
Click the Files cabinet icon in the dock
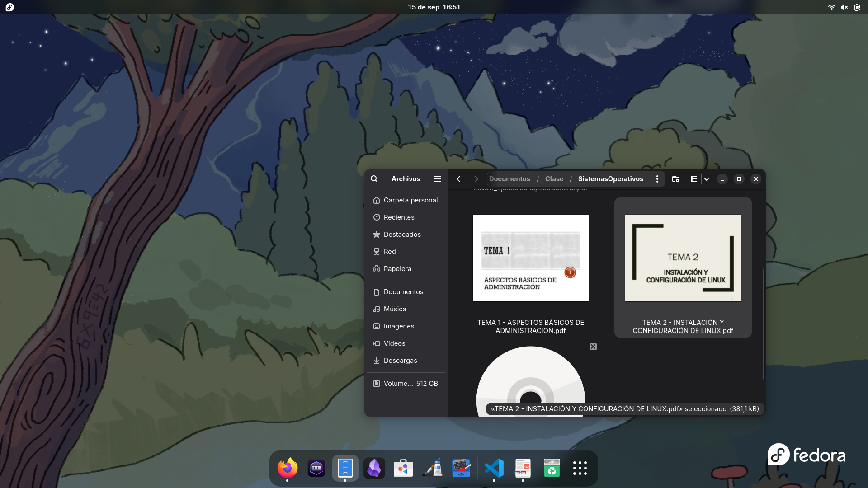(x=345, y=468)
